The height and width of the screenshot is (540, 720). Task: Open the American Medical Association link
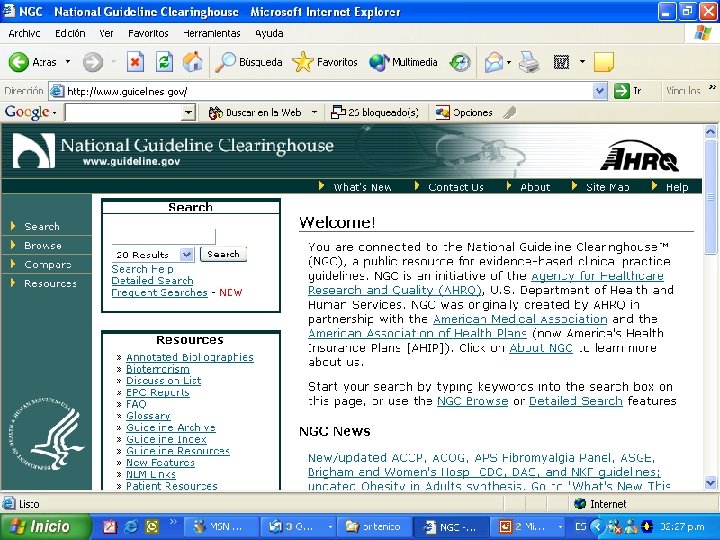pos(520,319)
